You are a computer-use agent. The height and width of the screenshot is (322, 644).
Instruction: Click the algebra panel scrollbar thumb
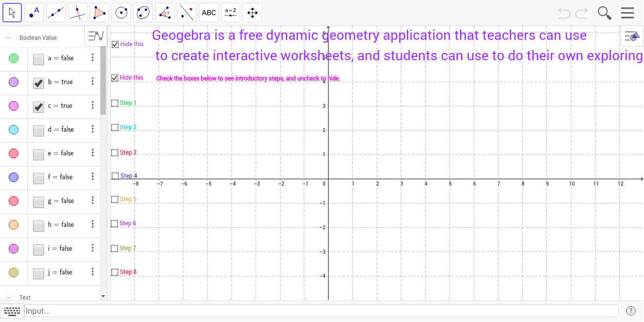click(103, 80)
